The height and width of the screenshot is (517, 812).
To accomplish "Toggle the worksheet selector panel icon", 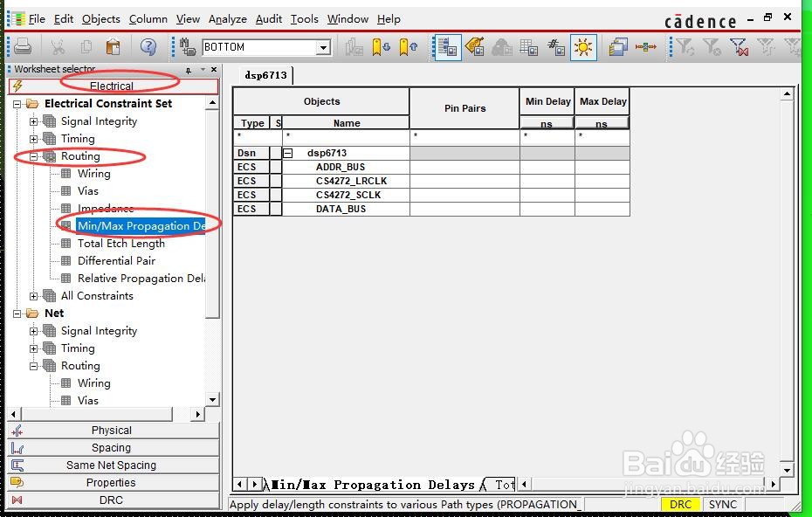I will [447, 48].
